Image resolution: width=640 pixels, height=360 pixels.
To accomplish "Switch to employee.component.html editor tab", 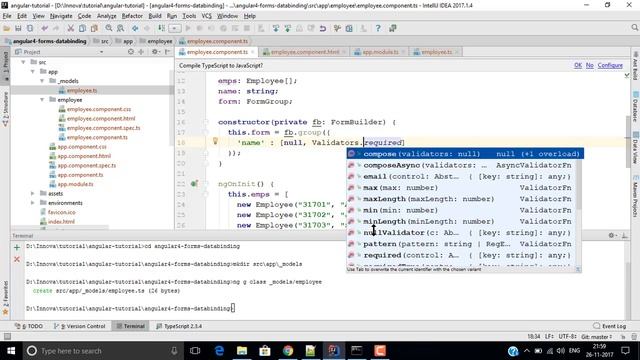I will [x=304, y=52].
